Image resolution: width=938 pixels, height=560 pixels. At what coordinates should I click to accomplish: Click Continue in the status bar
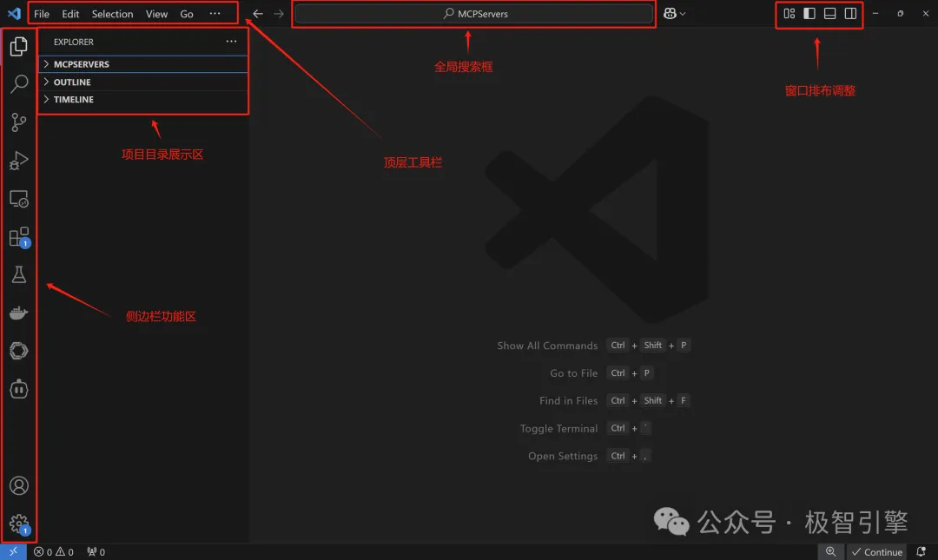(x=877, y=551)
